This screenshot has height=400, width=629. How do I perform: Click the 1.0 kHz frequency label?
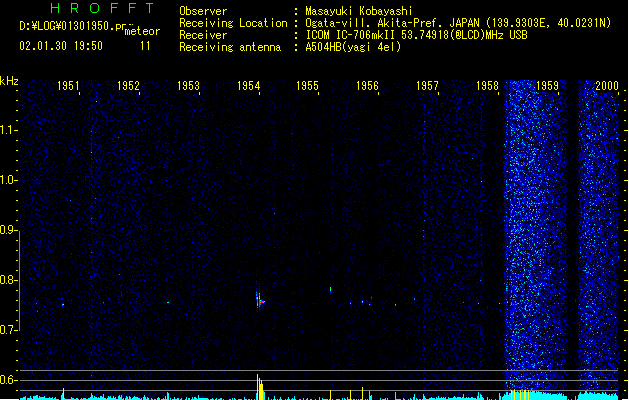tap(8, 180)
